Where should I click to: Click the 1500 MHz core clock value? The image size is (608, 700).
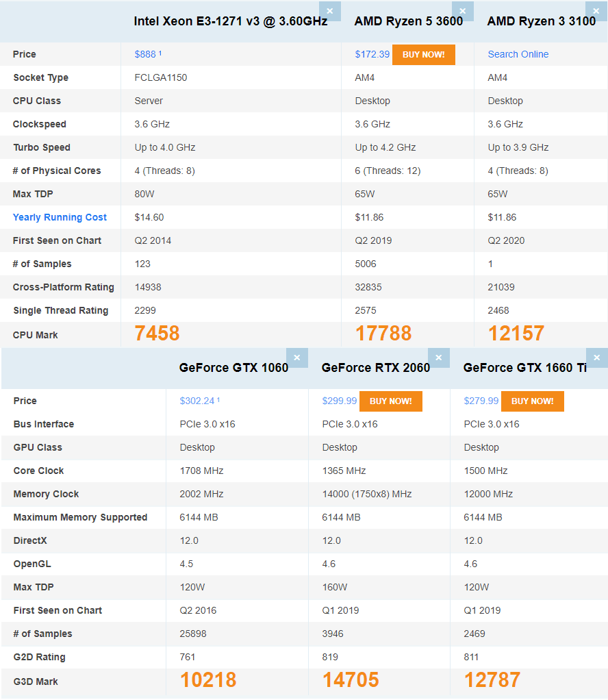pyautogui.click(x=485, y=471)
